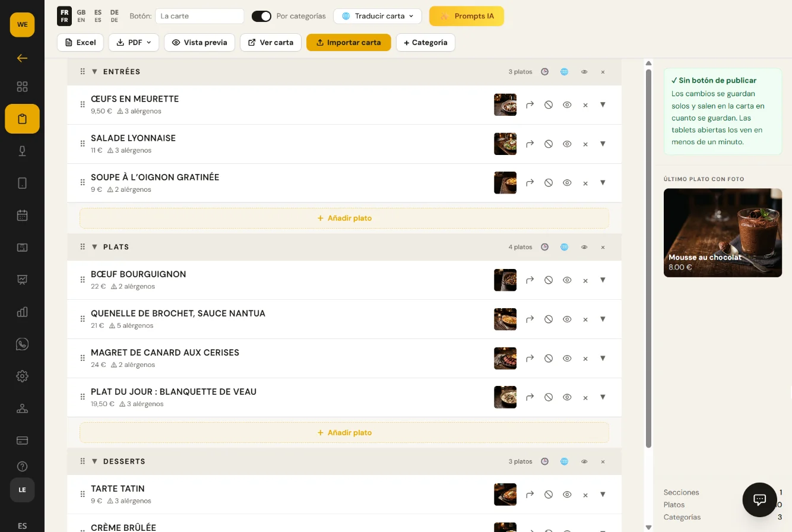Open the WhatsApp icon in the sidebar
This screenshot has width=792, height=532.
point(23,344)
